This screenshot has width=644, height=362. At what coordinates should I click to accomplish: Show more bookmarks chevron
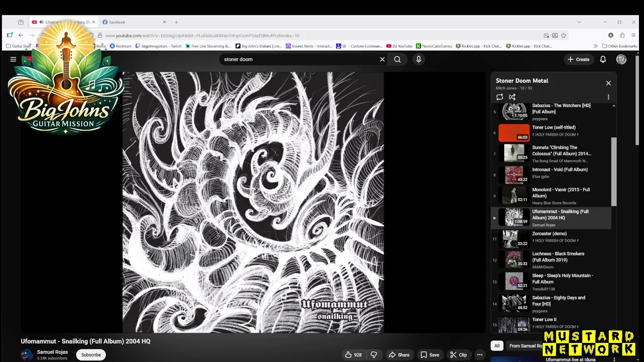click(x=596, y=46)
